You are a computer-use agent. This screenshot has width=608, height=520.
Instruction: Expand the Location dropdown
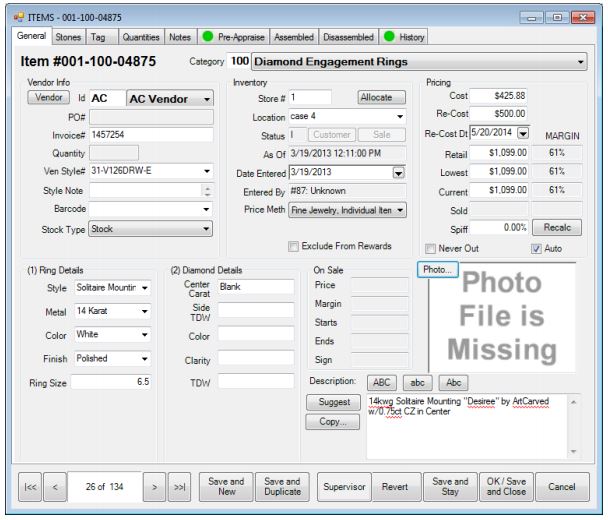[400, 117]
